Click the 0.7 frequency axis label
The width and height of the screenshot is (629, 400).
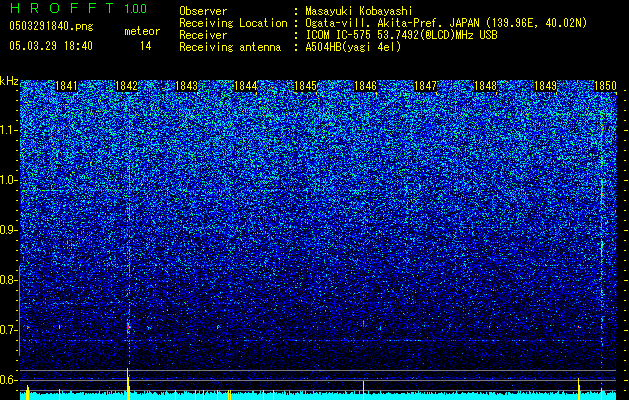point(8,330)
